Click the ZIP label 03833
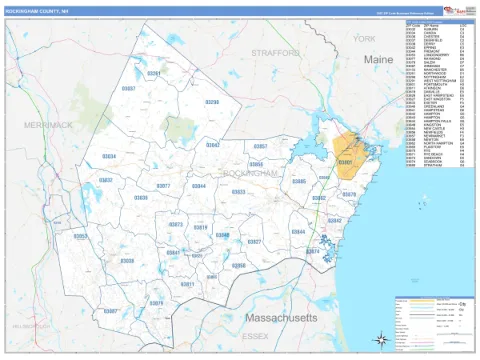This screenshot has width=480, height=360. point(239,192)
